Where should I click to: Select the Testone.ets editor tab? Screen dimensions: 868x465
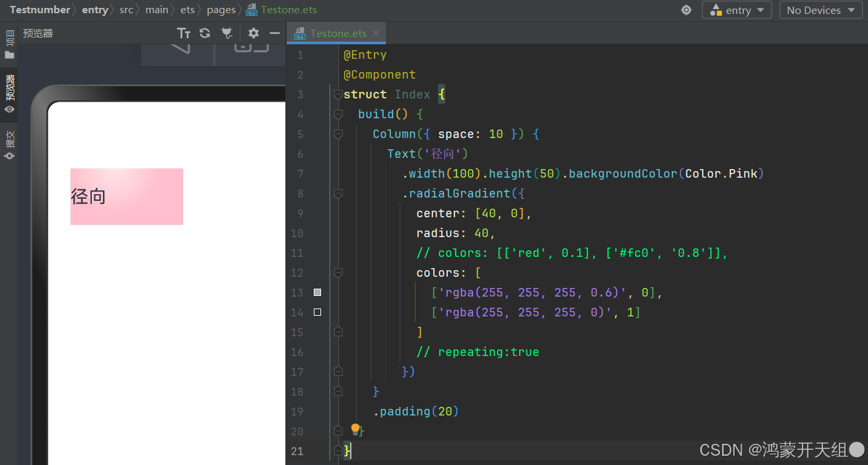point(338,33)
